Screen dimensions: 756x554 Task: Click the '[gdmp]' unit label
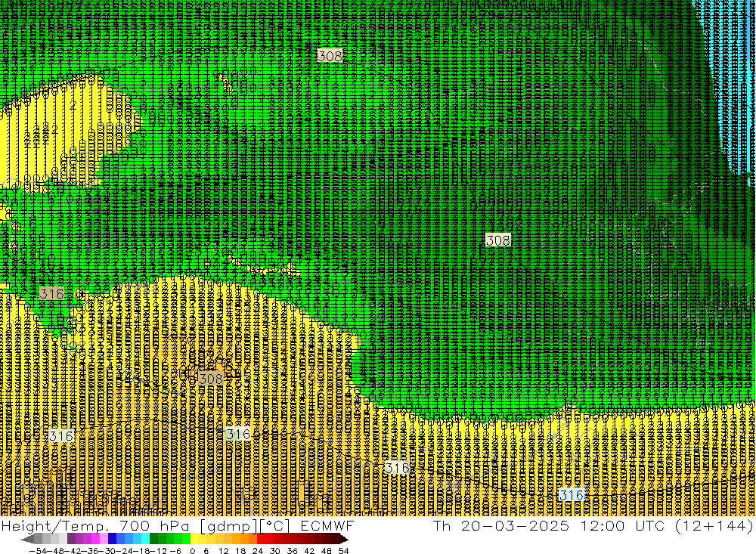228,525
